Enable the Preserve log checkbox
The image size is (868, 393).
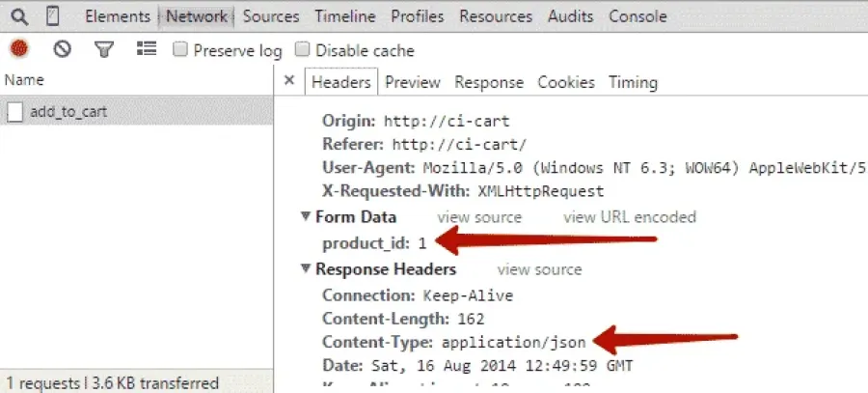[180, 50]
